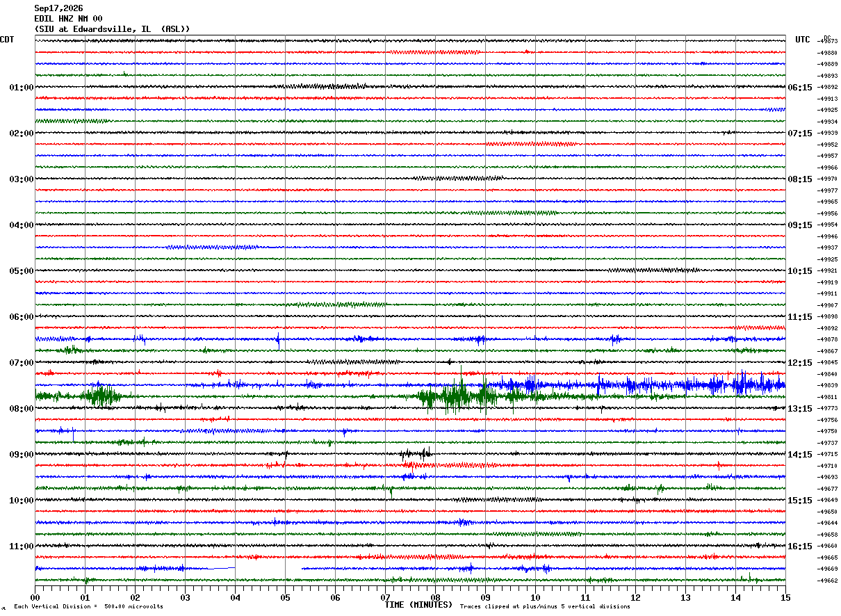Select the 11:00 CDT row label
Screen dimensions: 841x616
[22, 546]
